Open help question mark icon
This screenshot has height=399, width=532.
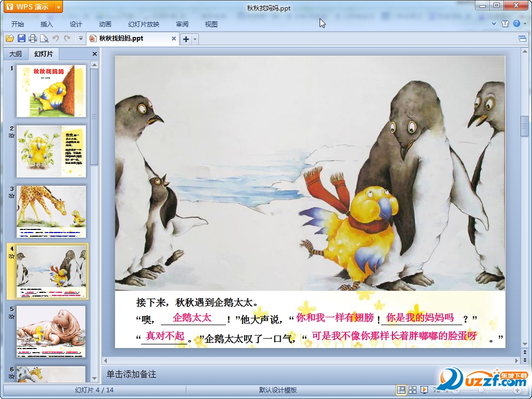pyautogui.click(x=516, y=23)
